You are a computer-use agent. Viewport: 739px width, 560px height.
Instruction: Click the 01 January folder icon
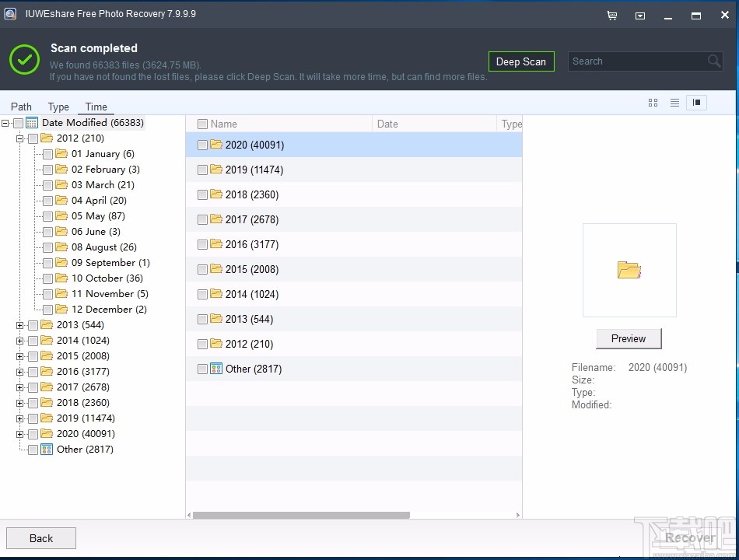tap(61, 154)
